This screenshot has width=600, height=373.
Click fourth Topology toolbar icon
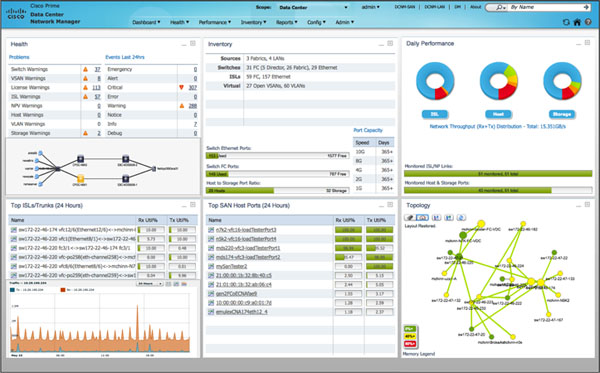coord(449,217)
